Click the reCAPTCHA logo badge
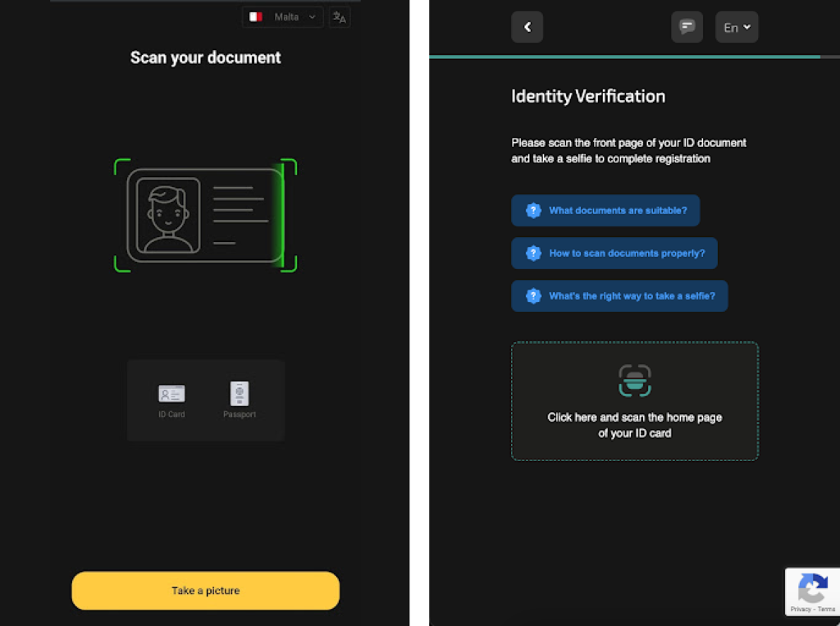Image resolution: width=840 pixels, height=626 pixels. [812, 587]
